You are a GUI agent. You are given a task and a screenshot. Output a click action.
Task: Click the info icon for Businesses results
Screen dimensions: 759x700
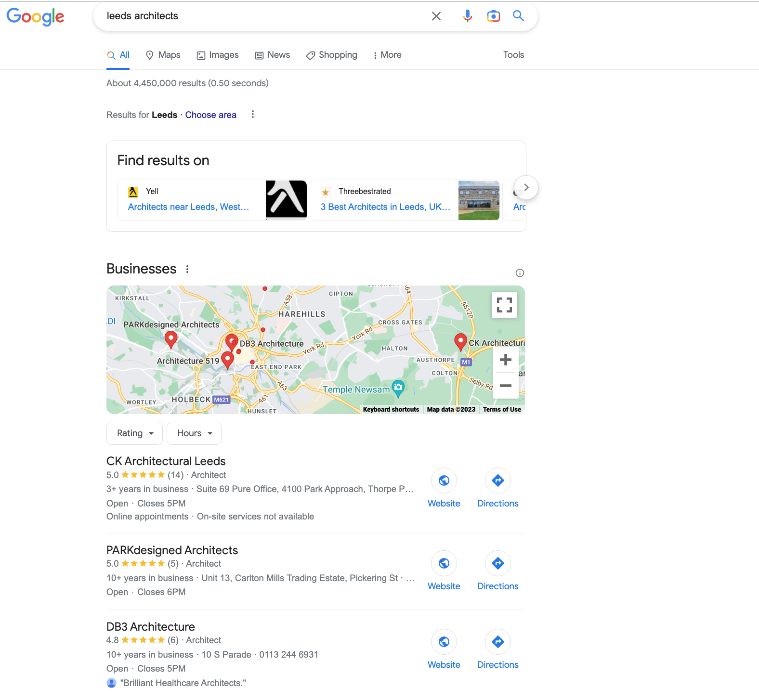tap(520, 273)
